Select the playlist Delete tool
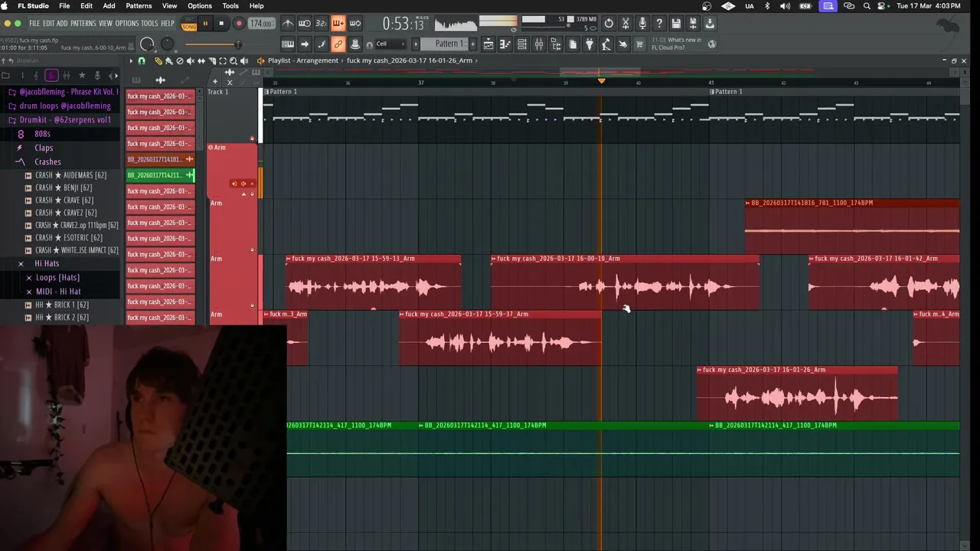The height and width of the screenshot is (551, 980). pyautogui.click(x=179, y=60)
